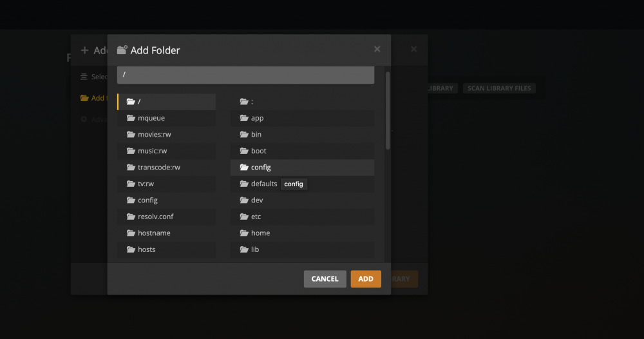Close the Add Folder dialog
This screenshot has width=644, height=339.
377,50
